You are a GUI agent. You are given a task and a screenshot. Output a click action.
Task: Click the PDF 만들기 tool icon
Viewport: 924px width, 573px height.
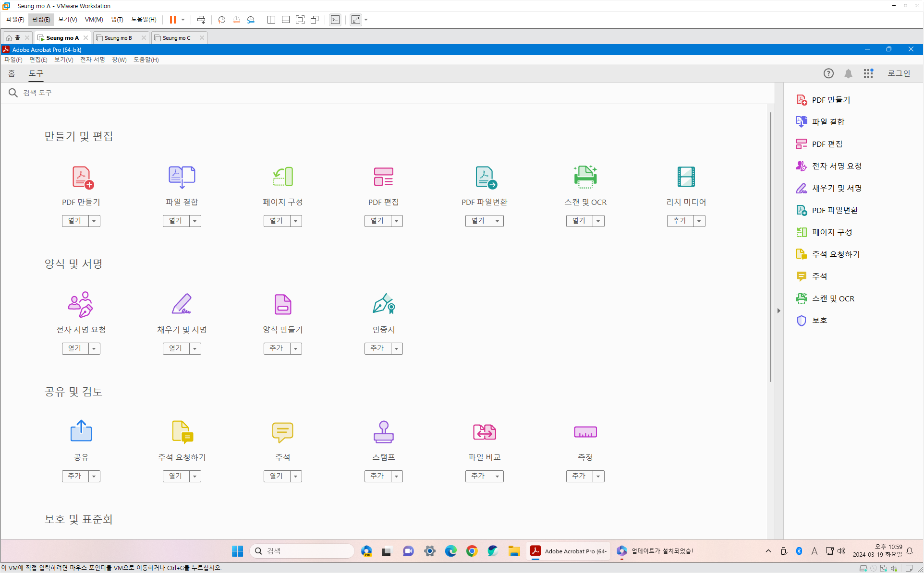(82, 177)
